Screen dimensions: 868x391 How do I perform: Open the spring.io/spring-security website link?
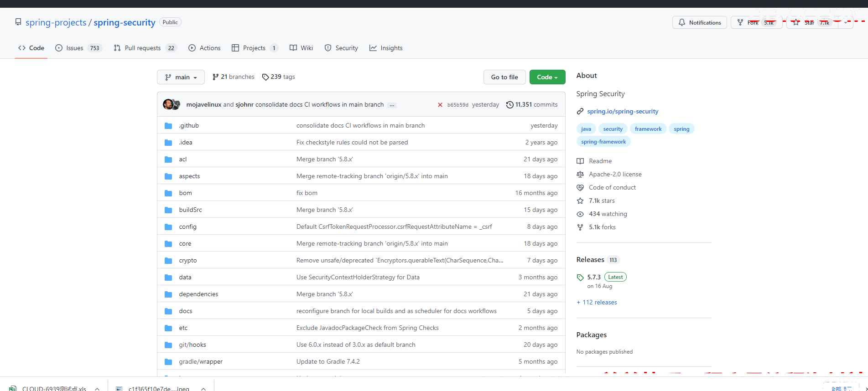tap(623, 111)
